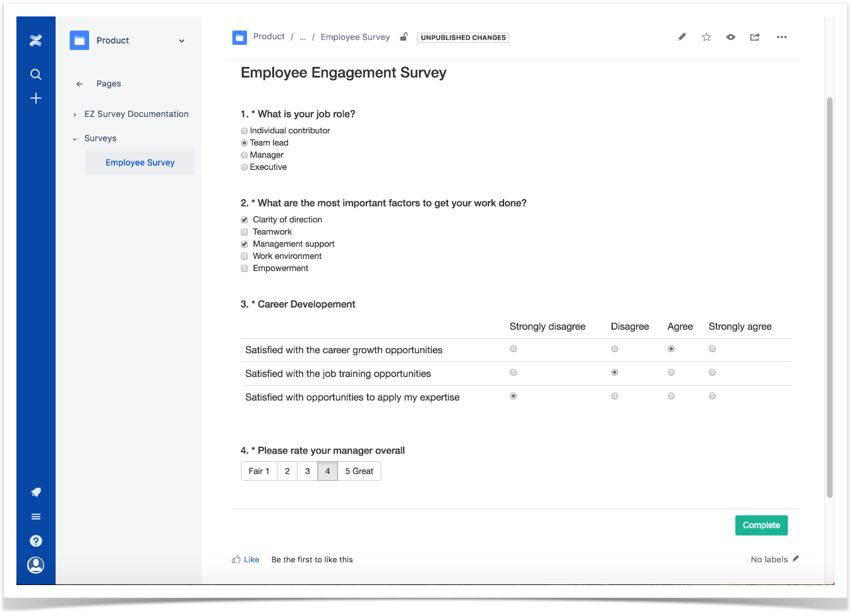
Task: Open EZ Survey Documentation page
Action: click(x=136, y=114)
